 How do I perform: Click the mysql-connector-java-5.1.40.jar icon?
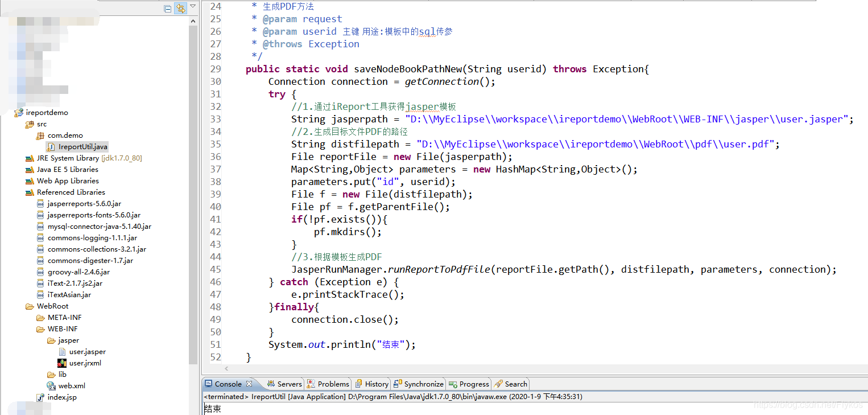40,226
